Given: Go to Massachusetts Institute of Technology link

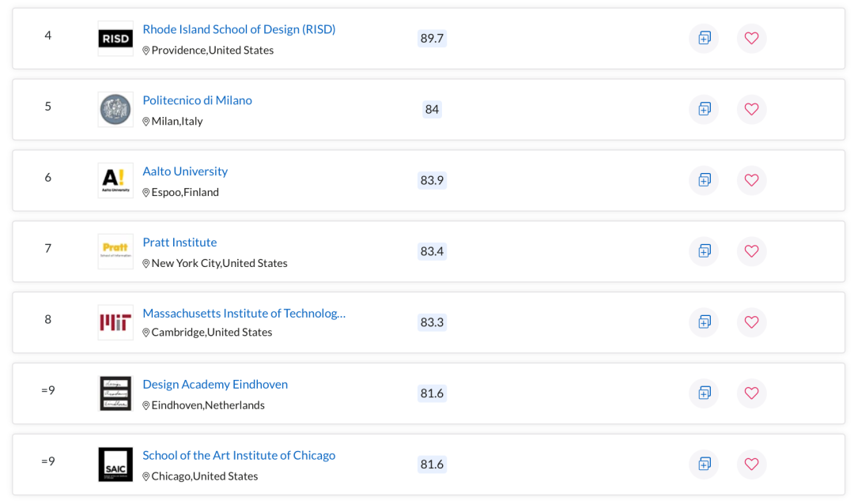Looking at the screenshot, I should pyautogui.click(x=244, y=314).
